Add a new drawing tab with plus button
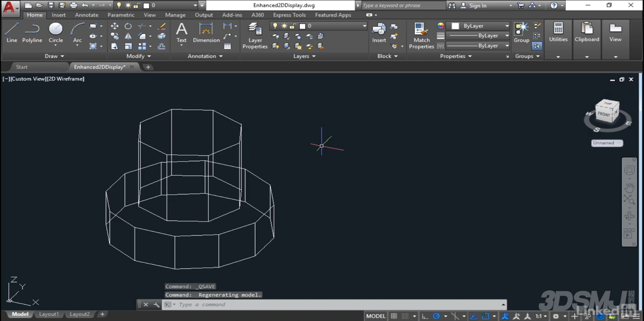Image resolution: width=644 pixels, height=321 pixels. click(x=148, y=67)
